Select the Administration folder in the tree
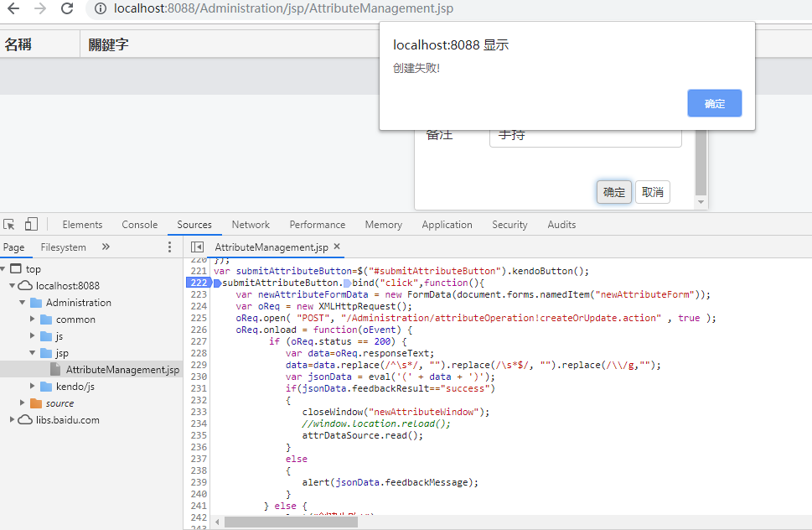812x530 pixels. pyautogui.click(x=78, y=303)
